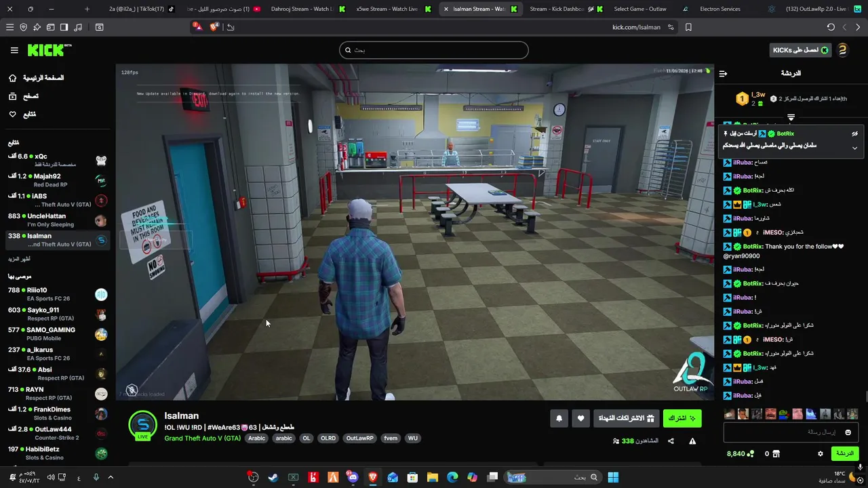Open the UncleHattan channel in sidebar
868x488 pixels.
click(x=57, y=220)
